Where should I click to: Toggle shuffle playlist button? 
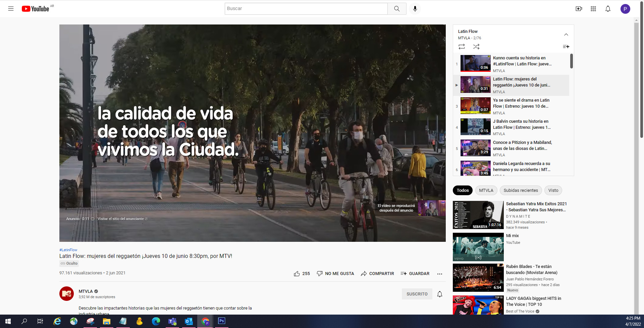click(476, 47)
